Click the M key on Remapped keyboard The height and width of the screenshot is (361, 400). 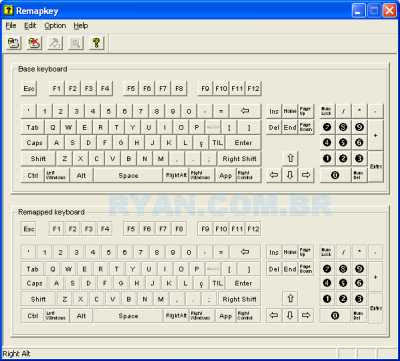tap(161, 299)
